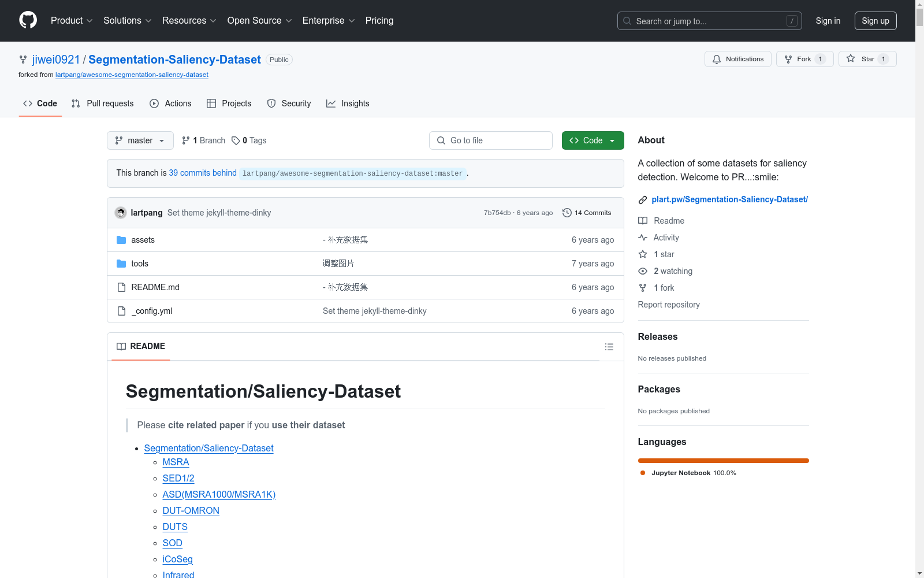The width and height of the screenshot is (924, 578).
Task: Click the _config.yml file icon
Action: [121, 311]
